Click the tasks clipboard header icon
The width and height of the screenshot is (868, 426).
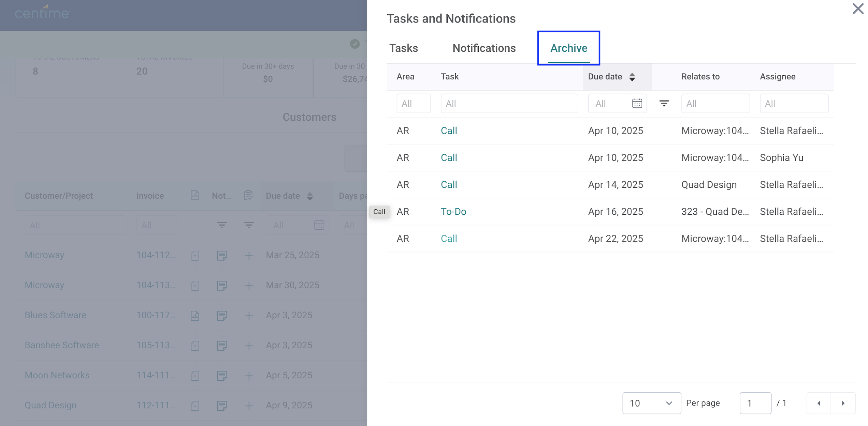pos(249,195)
